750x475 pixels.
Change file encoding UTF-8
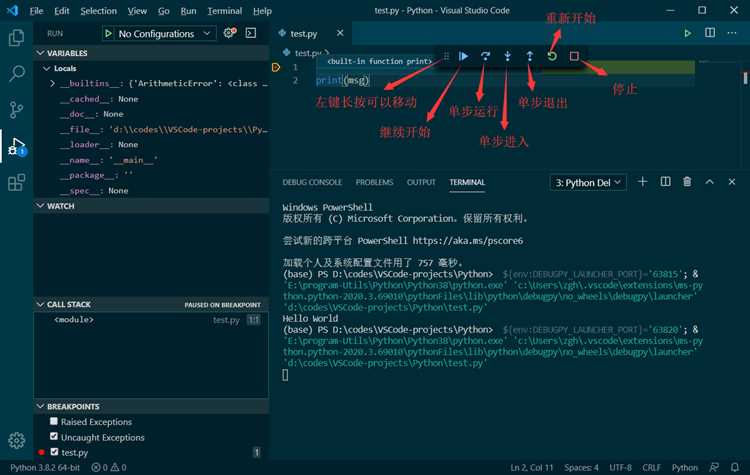click(620, 467)
